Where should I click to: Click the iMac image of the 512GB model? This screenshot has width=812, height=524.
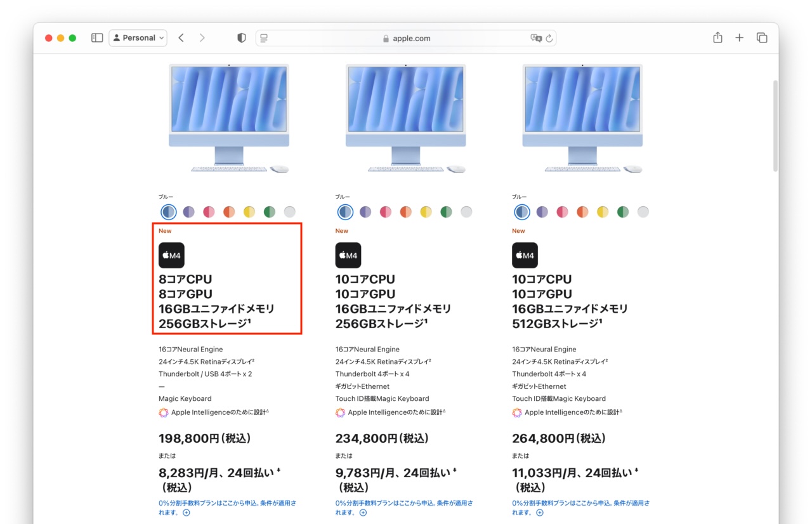[x=582, y=118]
